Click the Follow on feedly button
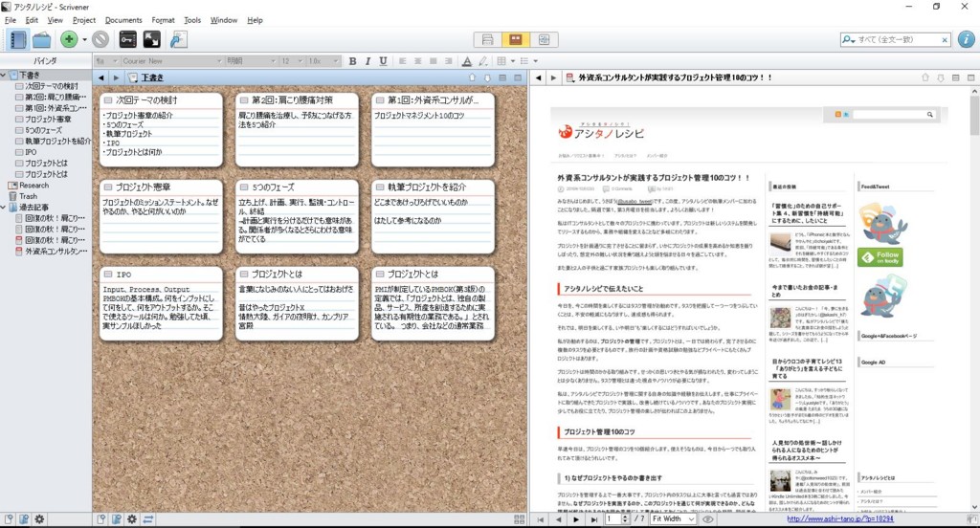Image resolution: width=980 pixels, height=528 pixels. click(880, 256)
